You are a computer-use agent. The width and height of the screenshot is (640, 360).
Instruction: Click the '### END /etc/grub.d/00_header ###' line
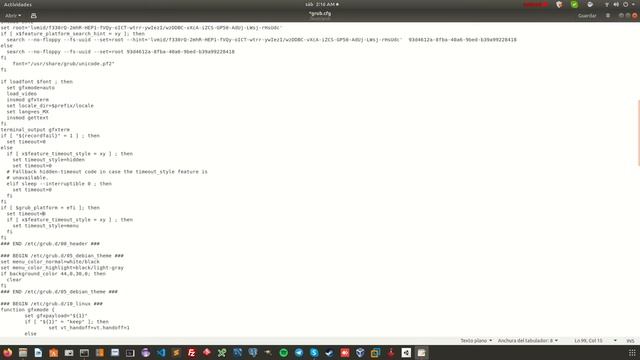(x=50, y=244)
